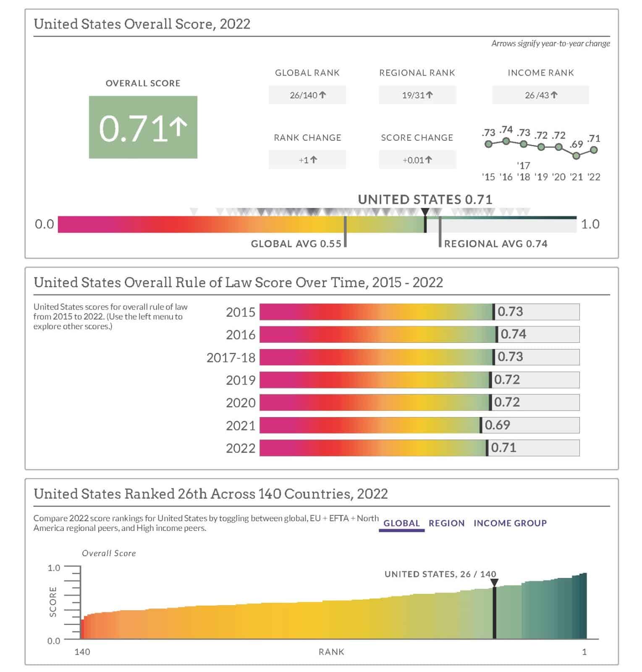Click the Income Rank 26/43 value

540,95
